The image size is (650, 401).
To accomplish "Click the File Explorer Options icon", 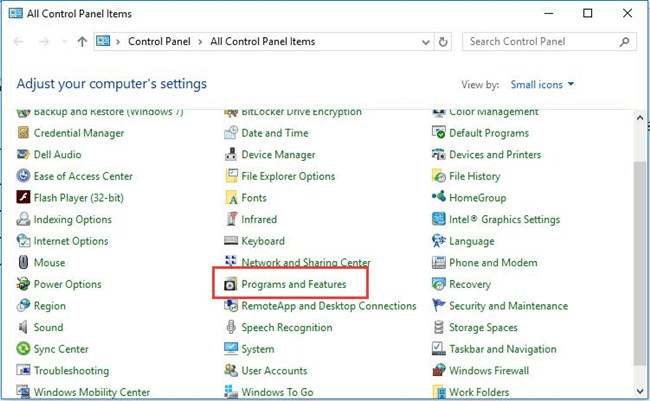I will (x=231, y=176).
